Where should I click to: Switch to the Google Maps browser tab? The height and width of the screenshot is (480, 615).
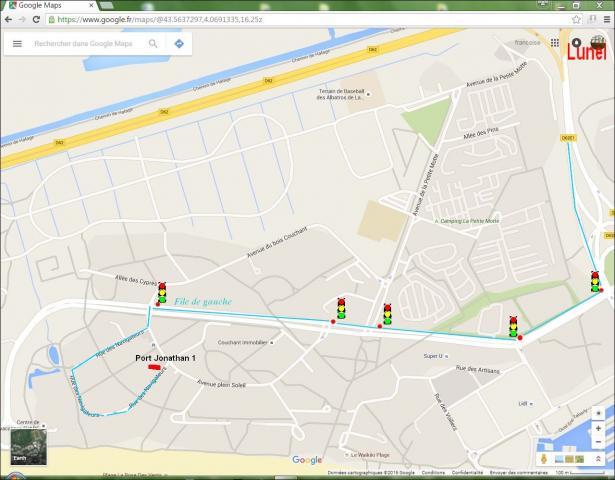coord(49,5)
